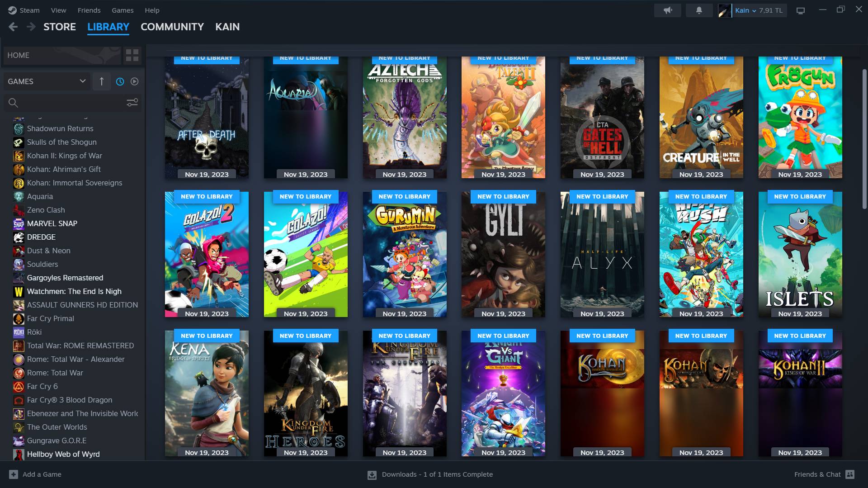
Task: Click the wallet balance 7,91 TL
Action: [x=771, y=10]
